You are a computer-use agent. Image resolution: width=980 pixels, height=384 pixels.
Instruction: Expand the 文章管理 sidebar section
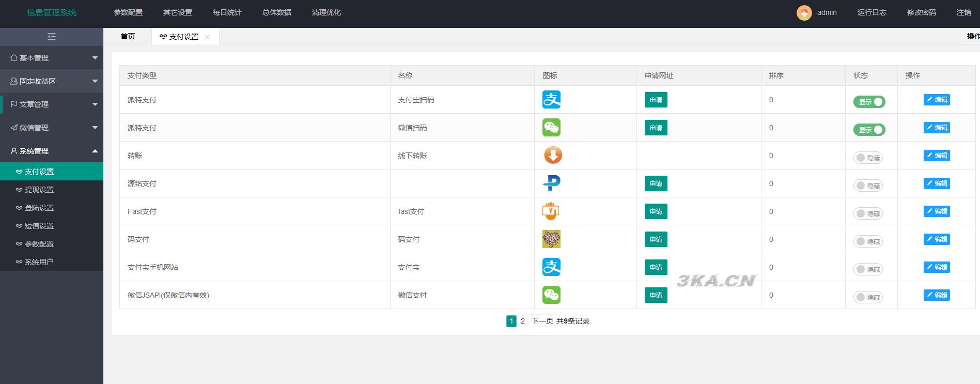coord(52,104)
